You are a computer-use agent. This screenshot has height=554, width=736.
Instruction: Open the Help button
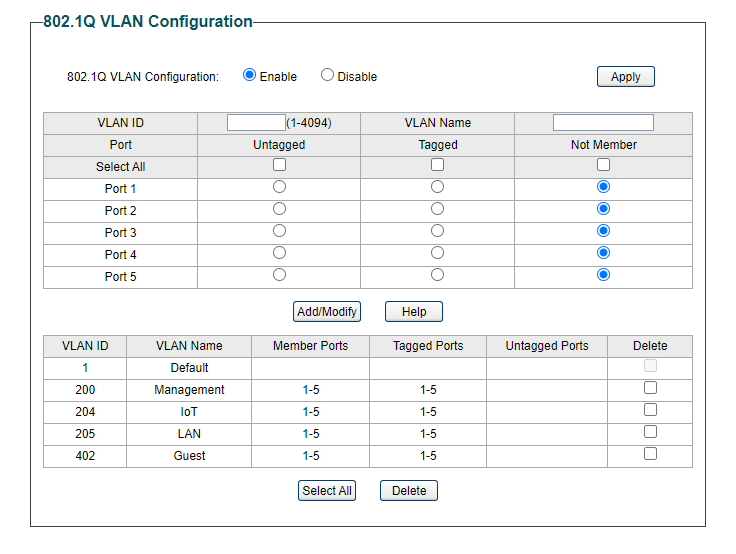tap(414, 312)
